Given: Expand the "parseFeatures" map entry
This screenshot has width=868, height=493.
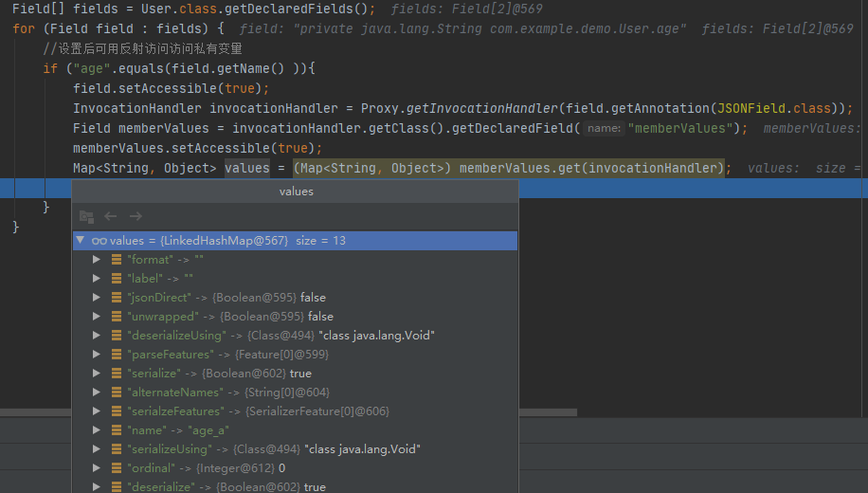Looking at the screenshot, I should coord(97,354).
